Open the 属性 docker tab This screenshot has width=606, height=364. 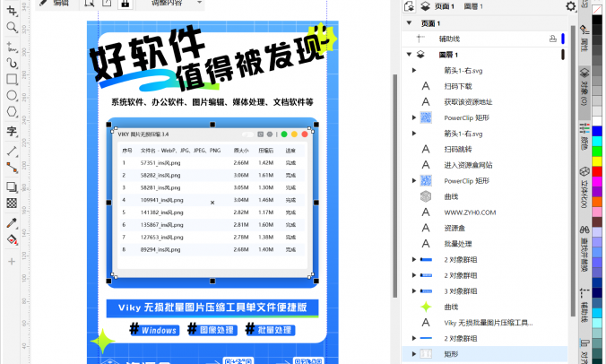tap(584, 39)
